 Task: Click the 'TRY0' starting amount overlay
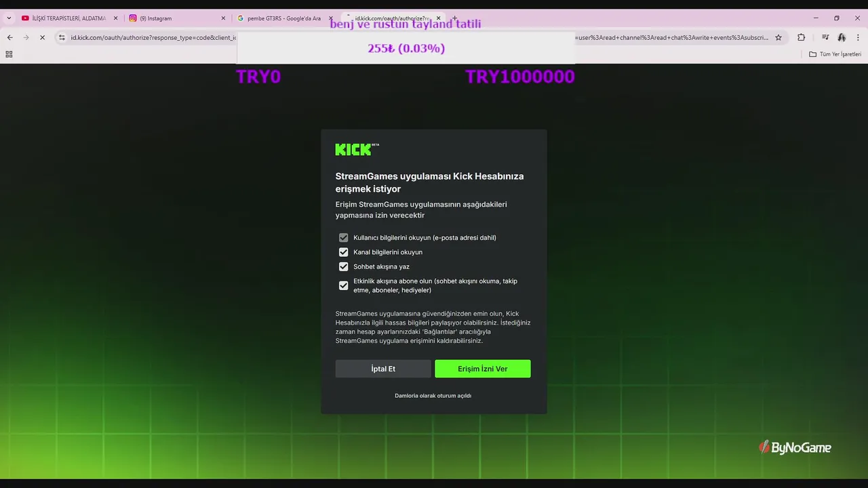258,77
